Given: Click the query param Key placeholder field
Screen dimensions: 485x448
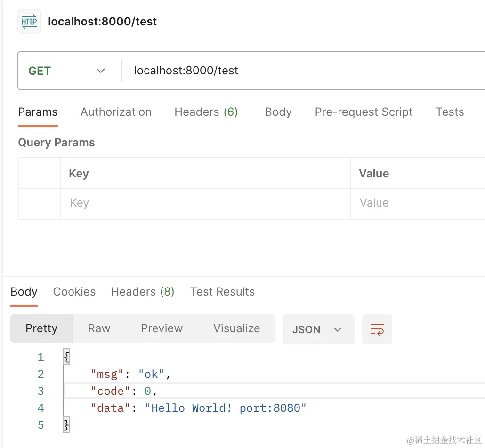Looking at the screenshot, I should (205, 203).
